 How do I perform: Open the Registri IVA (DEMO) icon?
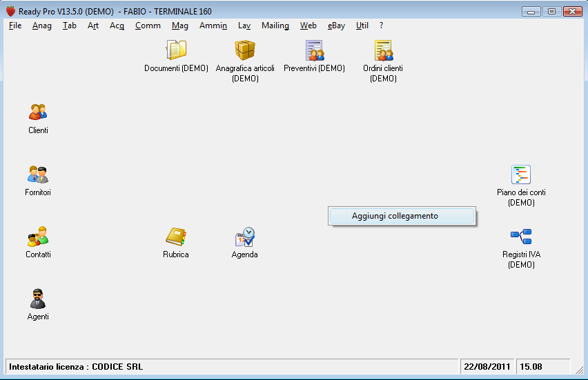521,237
